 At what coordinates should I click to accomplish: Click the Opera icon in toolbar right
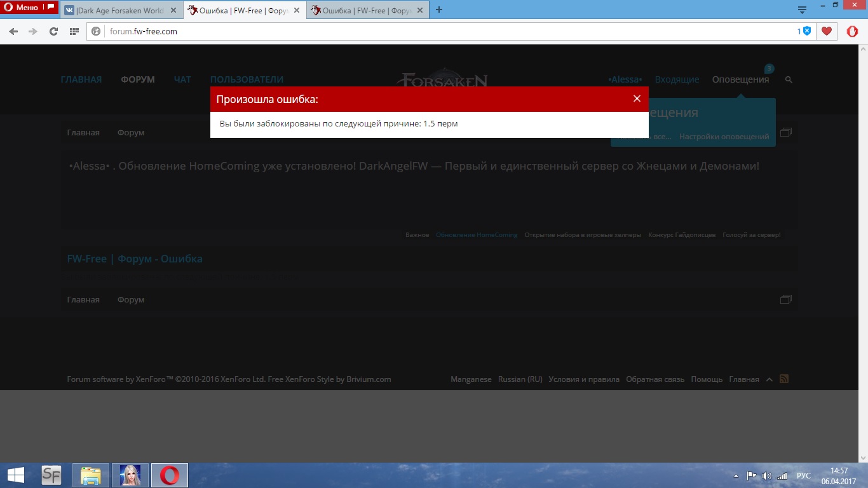coord(853,31)
